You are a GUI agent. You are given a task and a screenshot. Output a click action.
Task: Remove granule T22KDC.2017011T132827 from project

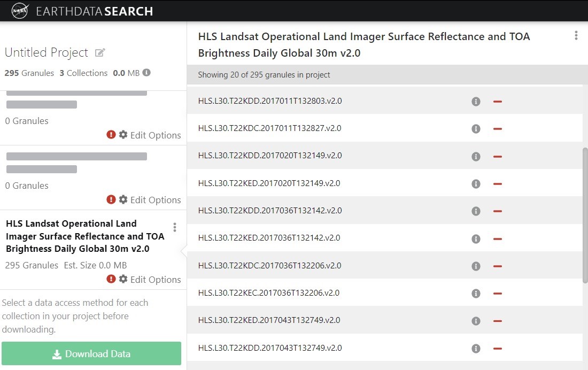498,129
